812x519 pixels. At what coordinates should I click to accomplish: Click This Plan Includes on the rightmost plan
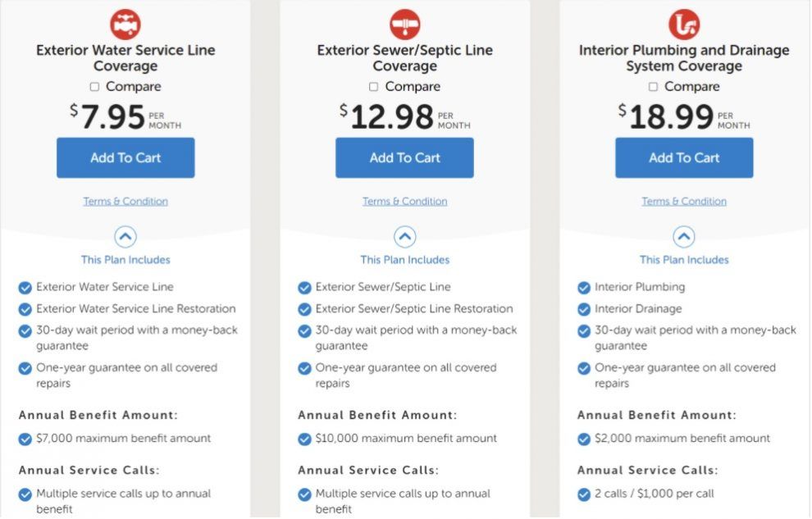coord(684,259)
